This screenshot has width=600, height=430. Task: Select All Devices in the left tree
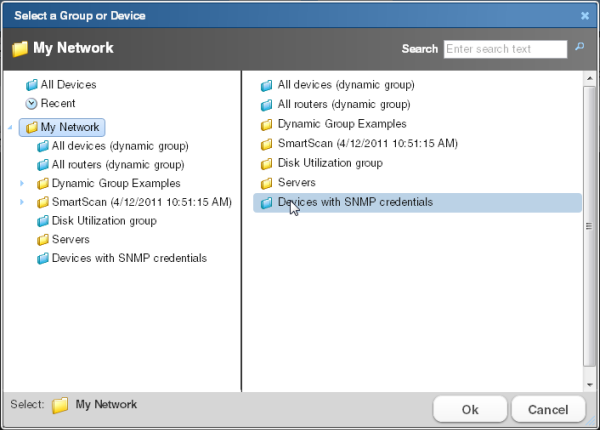coord(68,85)
